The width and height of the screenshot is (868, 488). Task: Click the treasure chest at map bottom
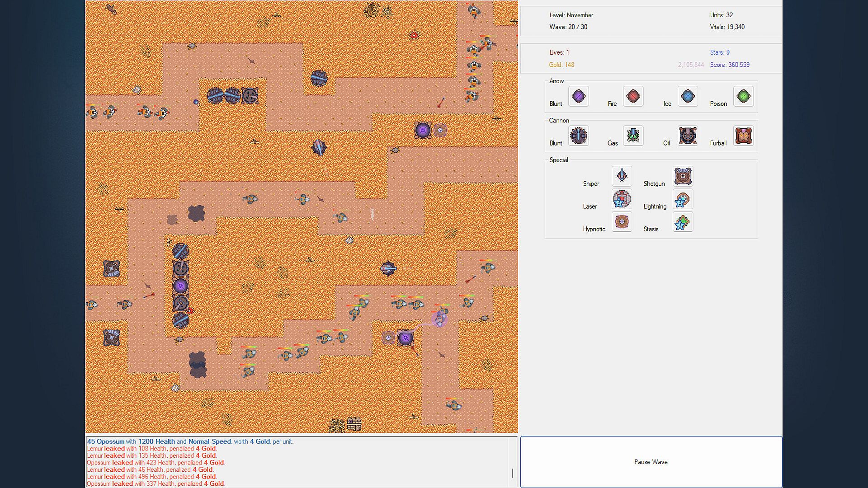click(354, 424)
